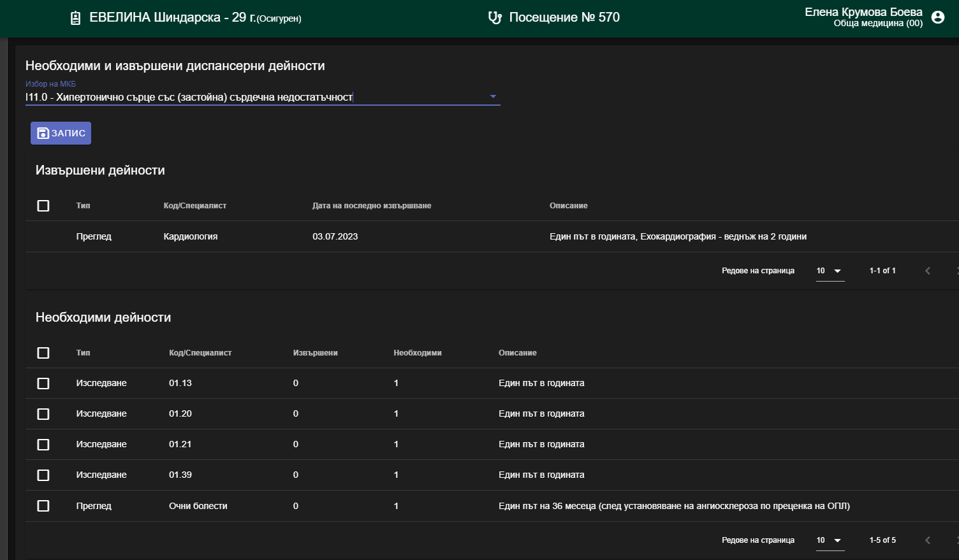This screenshot has height=560, width=959.
Task: Click the Необходими column header
Action: (x=418, y=353)
